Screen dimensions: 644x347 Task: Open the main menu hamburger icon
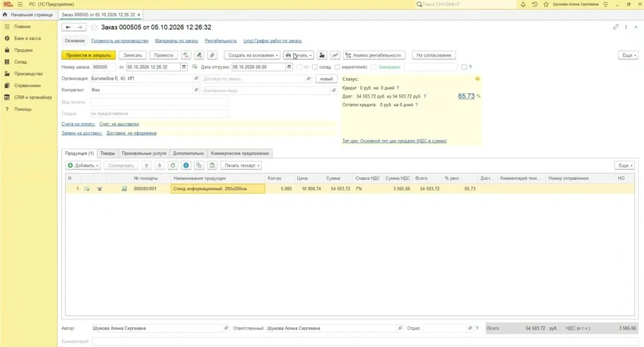pyautogui.click(x=20, y=4)
